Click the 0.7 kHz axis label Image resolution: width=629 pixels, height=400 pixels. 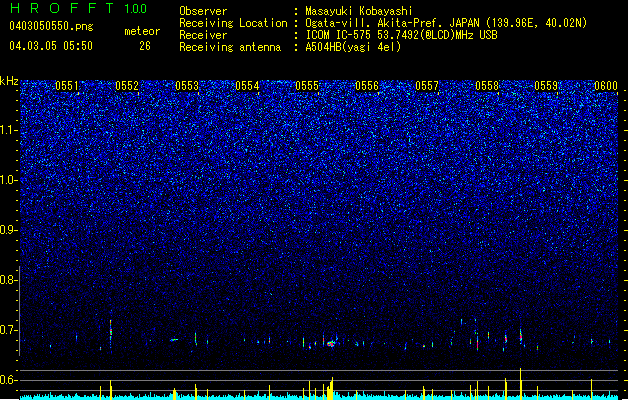8,330
